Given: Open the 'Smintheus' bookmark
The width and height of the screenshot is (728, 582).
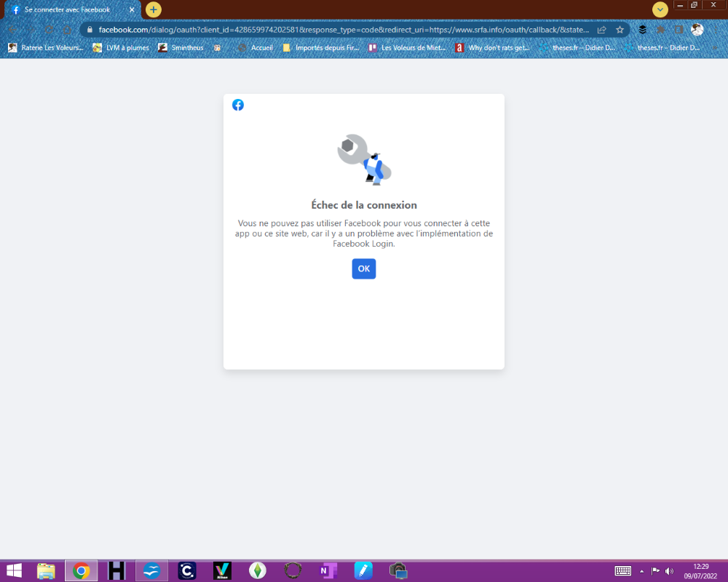Looking at the screenshot, I should [x=182, y=48].
